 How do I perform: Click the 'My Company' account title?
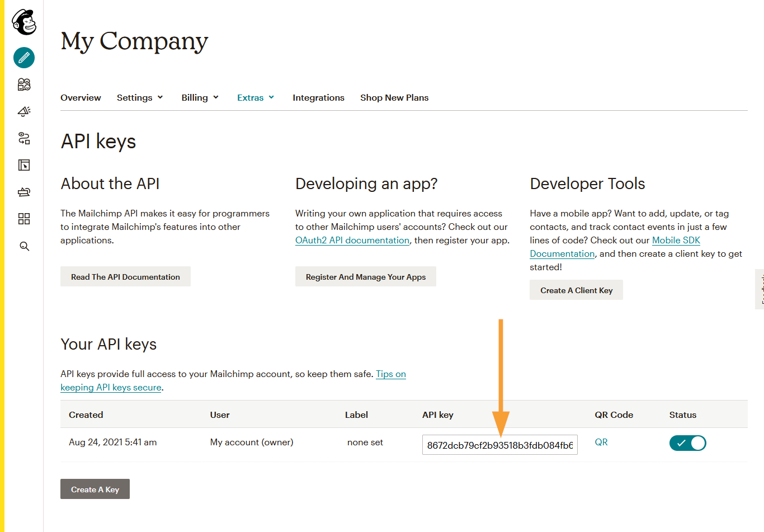click(134, 41)
